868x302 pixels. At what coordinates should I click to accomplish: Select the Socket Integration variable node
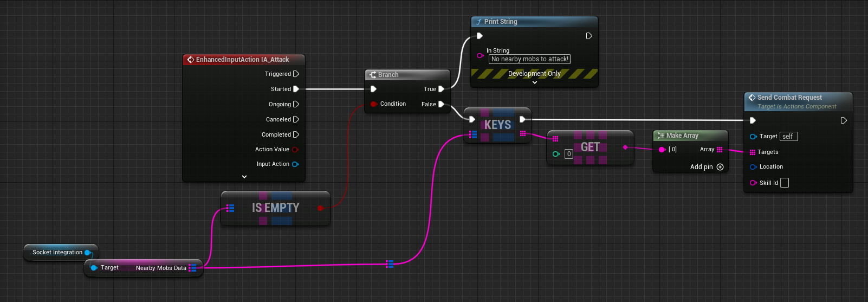[61, 253]
